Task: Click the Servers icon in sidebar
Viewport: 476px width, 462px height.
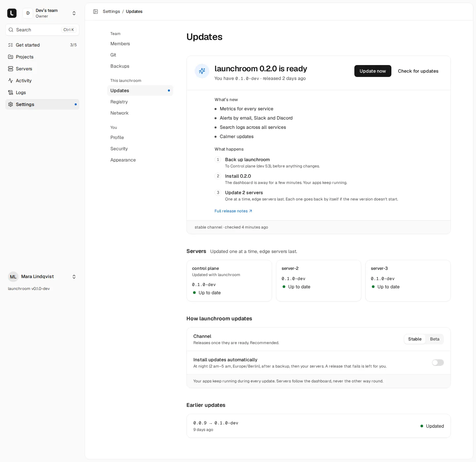Action: [x=11, y=69]
